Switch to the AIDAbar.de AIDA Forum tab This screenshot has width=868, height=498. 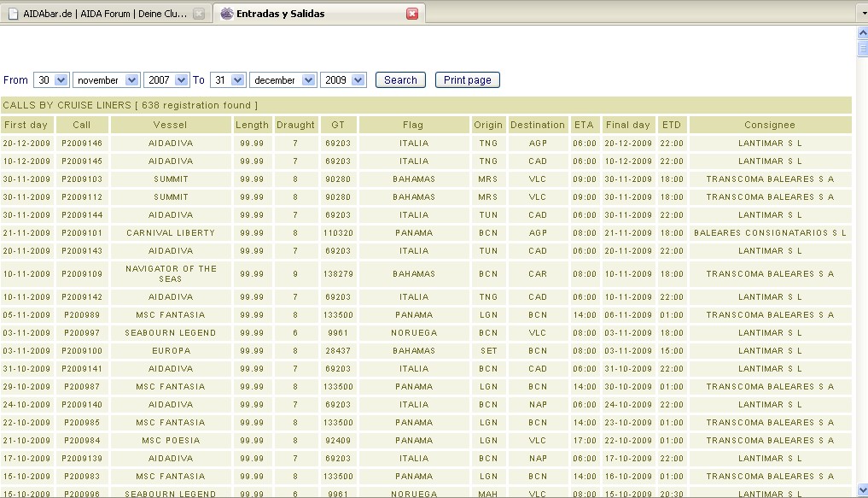click(x=102, y=14)
